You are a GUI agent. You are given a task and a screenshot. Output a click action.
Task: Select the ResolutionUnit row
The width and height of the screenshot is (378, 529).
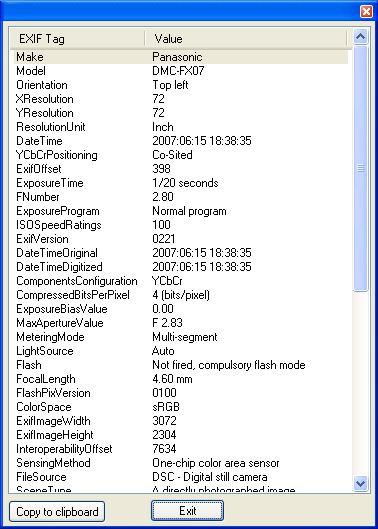[181, 127]
